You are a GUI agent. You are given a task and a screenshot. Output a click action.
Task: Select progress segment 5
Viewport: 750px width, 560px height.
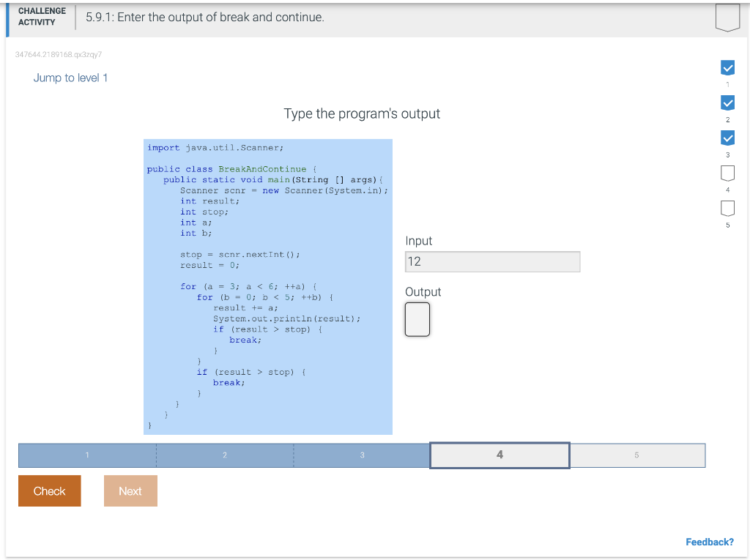637,455
